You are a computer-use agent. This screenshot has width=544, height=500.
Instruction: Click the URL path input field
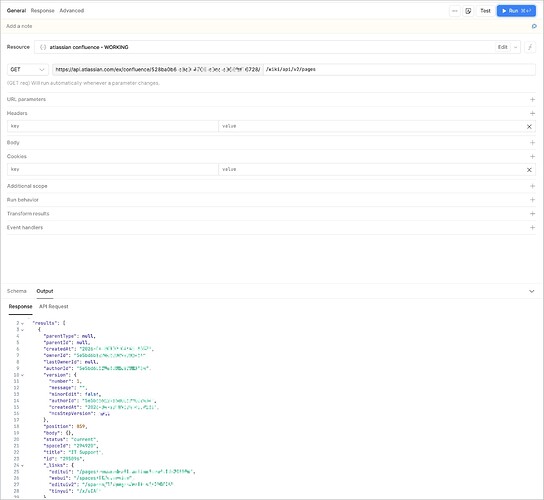point(399,70)
